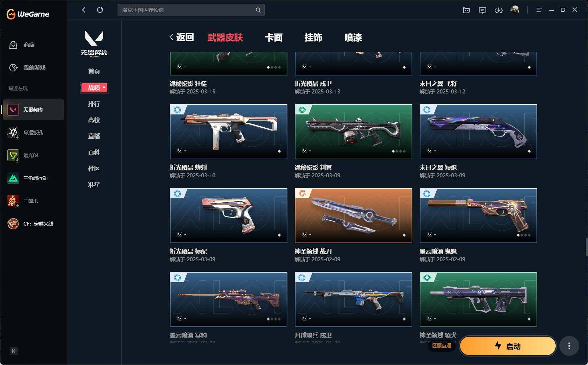Open the download manager icon

499,10
